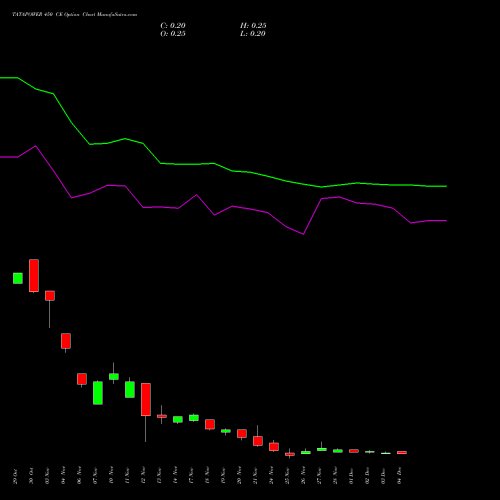The width and height of the screenshot is (500, 500).
Task: Select the green candle for 11 Nov
Action: point(130,389)
